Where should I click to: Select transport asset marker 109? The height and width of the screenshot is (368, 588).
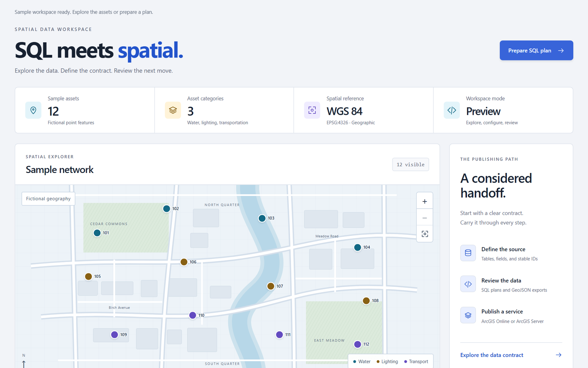point(115,335)
